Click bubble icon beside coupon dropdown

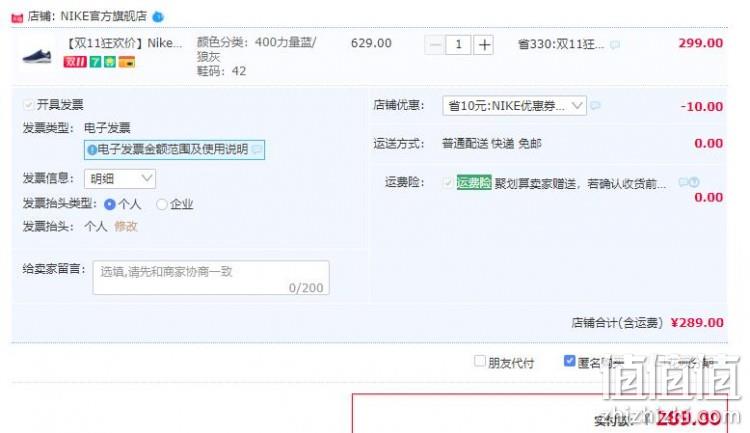point(596,105)
